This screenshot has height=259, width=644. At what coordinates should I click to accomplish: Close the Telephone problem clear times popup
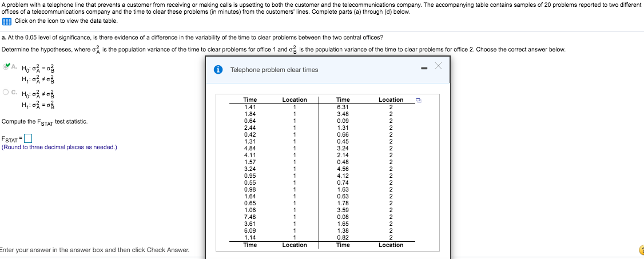pos(439,66)
